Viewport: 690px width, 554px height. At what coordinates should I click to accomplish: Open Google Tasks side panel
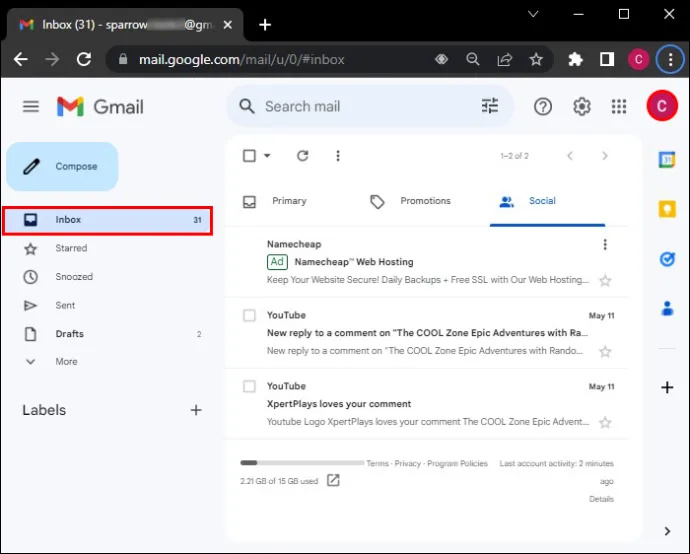coord(667,259)
